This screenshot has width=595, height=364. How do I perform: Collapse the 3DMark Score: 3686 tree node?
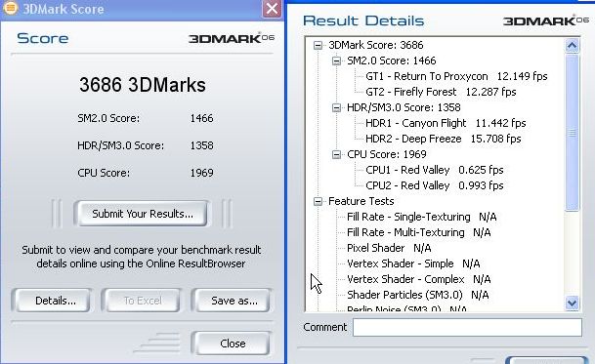tap(318, 46)
